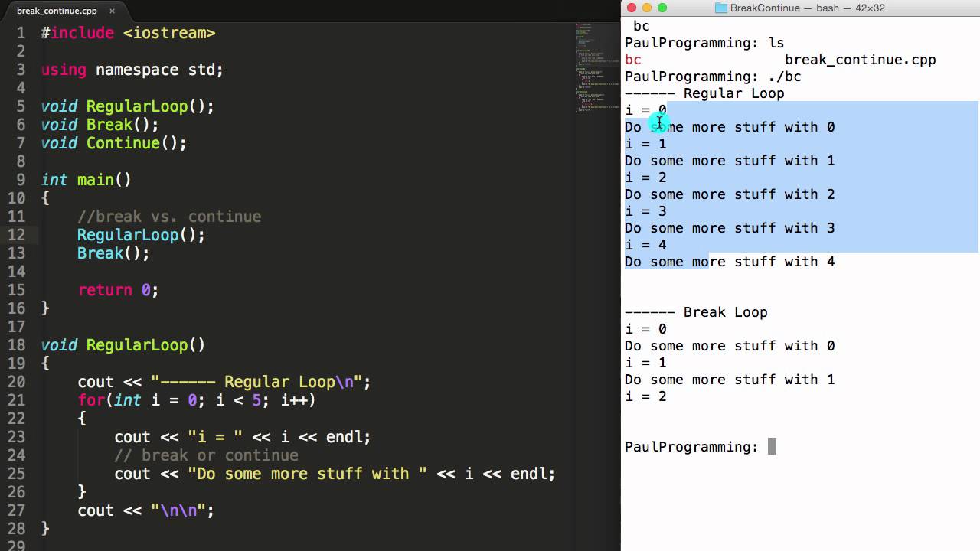The height and width of the screenshot is (551, 980).
Task: Click 'Do some more stuff with 2' in Terminal
Action: pos(730,194)
